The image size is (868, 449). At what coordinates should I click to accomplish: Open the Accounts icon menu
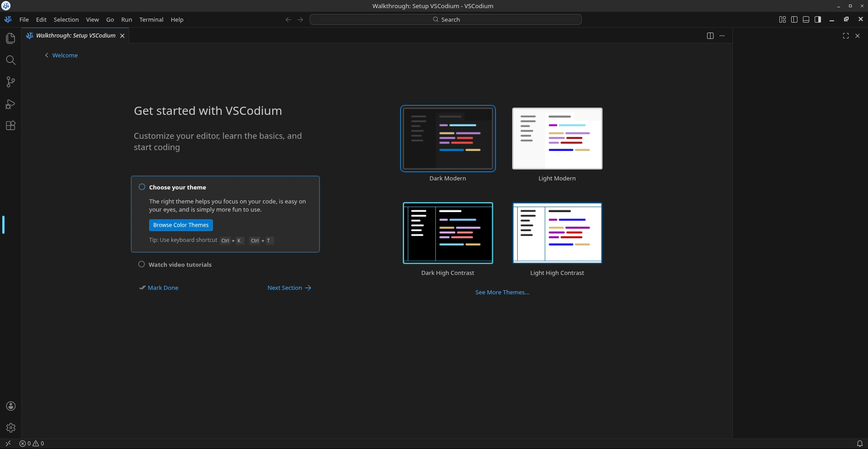pyautogui.click(x=11, y=406)
